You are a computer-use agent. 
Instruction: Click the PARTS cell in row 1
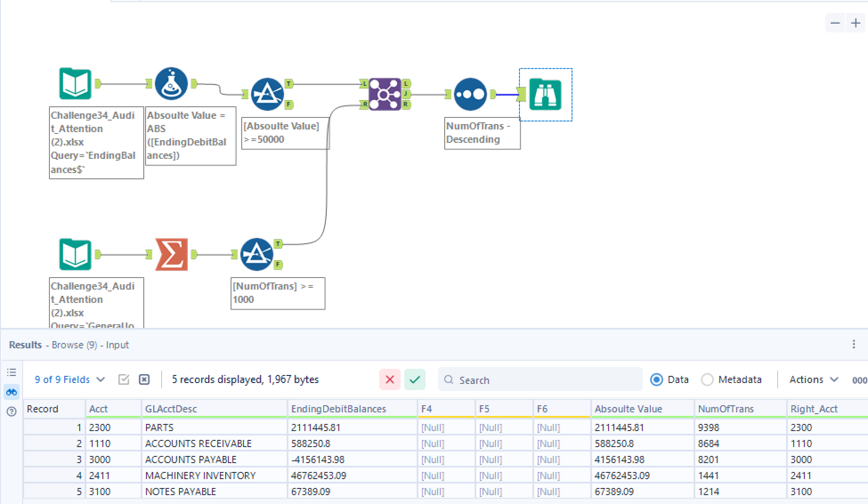(x=214, y=427)
